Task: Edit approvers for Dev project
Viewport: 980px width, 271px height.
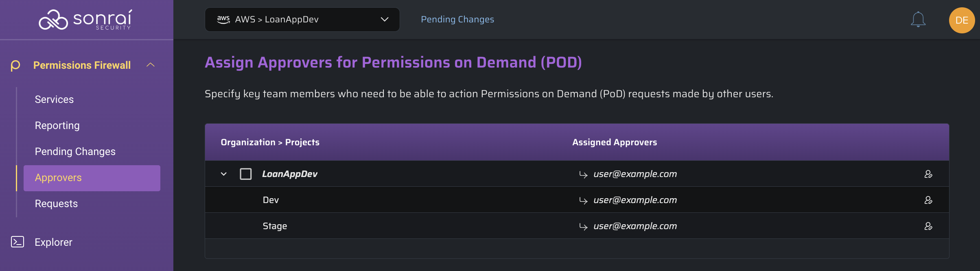Action: click(x=928, y=200)
